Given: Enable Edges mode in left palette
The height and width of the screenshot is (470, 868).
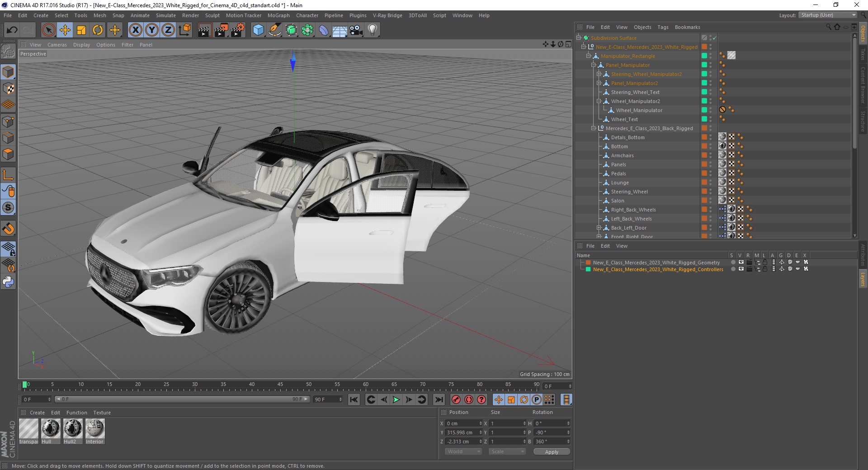Looking at the screenshot, I should pyautogui.click(x=8, y=138).
